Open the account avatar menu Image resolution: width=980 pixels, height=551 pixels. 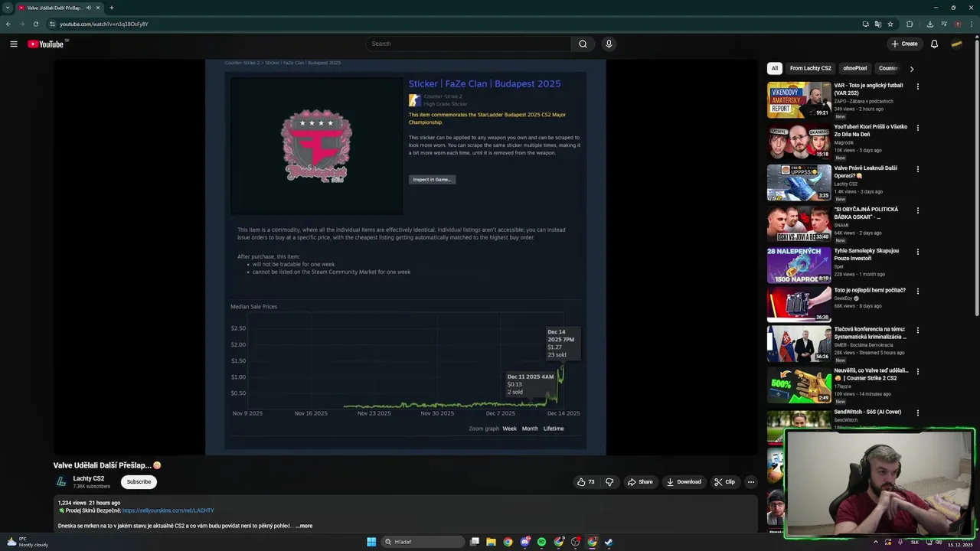tap(956, 44)
